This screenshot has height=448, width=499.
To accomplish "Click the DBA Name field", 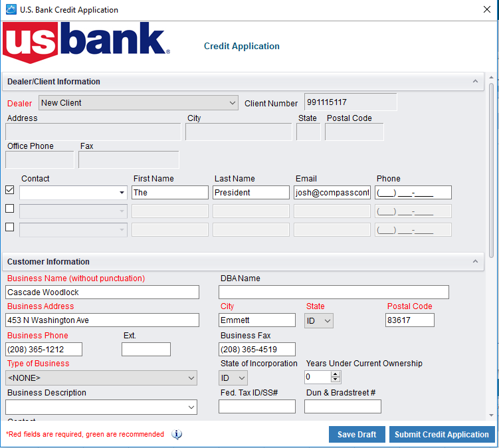I will pyautogui.click(x=334, y=292).
